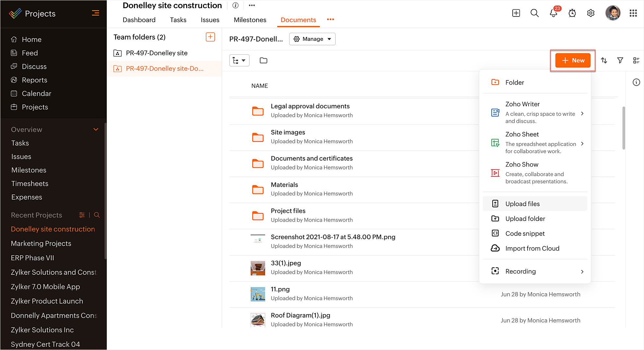
Task: Open the filter funnel icon
Action: (620, 60)
